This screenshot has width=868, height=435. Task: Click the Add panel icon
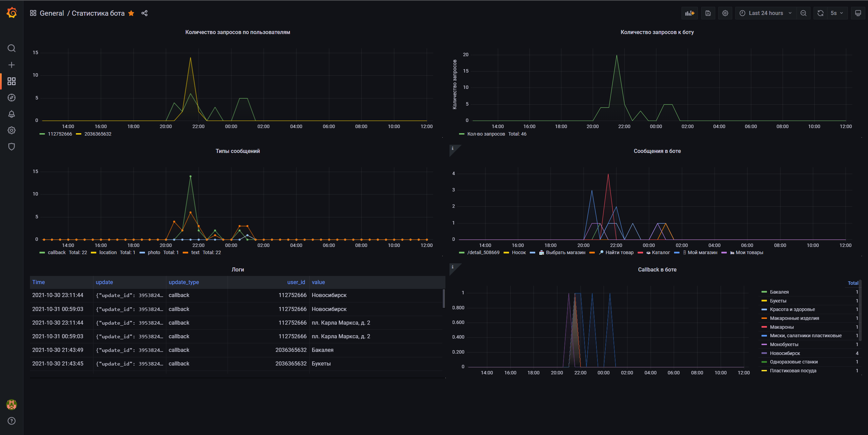coord(689,13)
